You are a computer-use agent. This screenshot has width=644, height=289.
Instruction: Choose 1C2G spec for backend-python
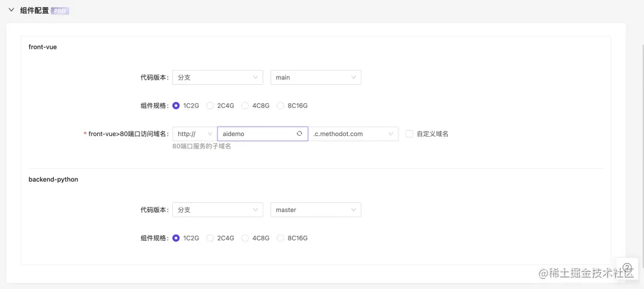pyautogui.click(x=176, y=238)
